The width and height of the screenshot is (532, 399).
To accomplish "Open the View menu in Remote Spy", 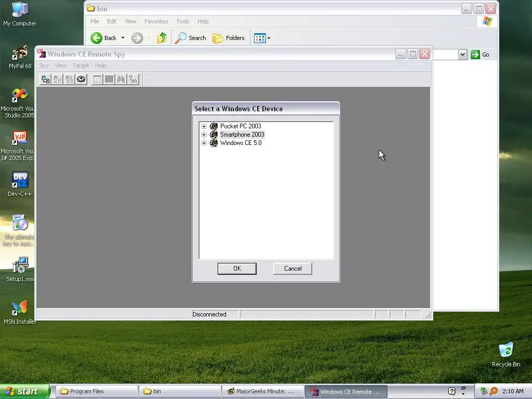I will tap(61, 65).
